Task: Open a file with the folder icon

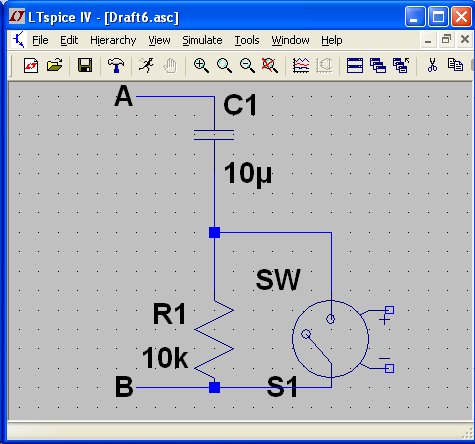Action: coord(54,65)
